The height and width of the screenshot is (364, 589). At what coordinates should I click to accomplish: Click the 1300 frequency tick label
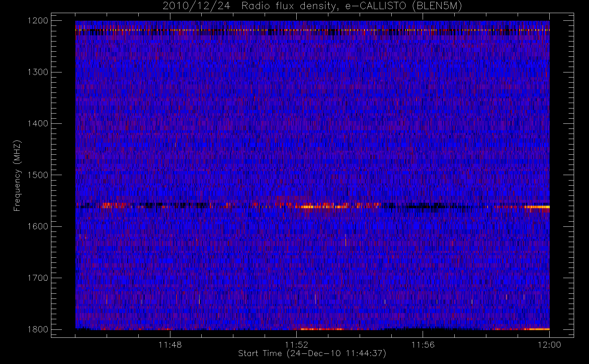click(x=38, y=72)
